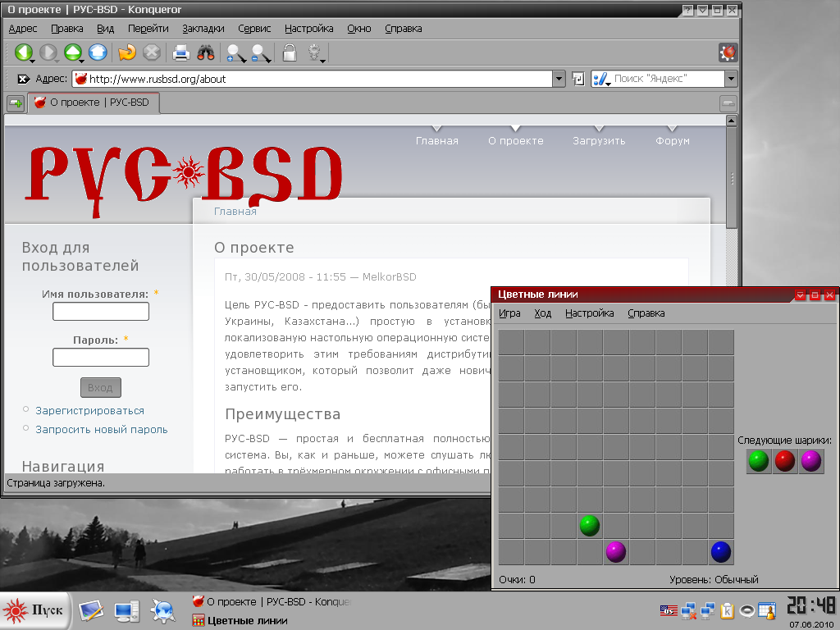Switch to Цветные линии via taskbar entry
Screen dimensions: 840x630
240,621
